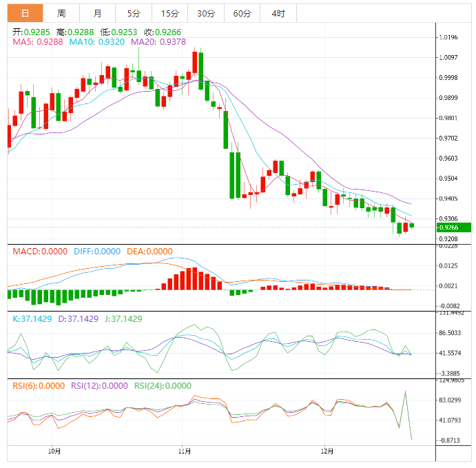The width and height of the screenshot is (476, 468).
Task: Open the 30分 timeframe tab
Action: [206, 13]
